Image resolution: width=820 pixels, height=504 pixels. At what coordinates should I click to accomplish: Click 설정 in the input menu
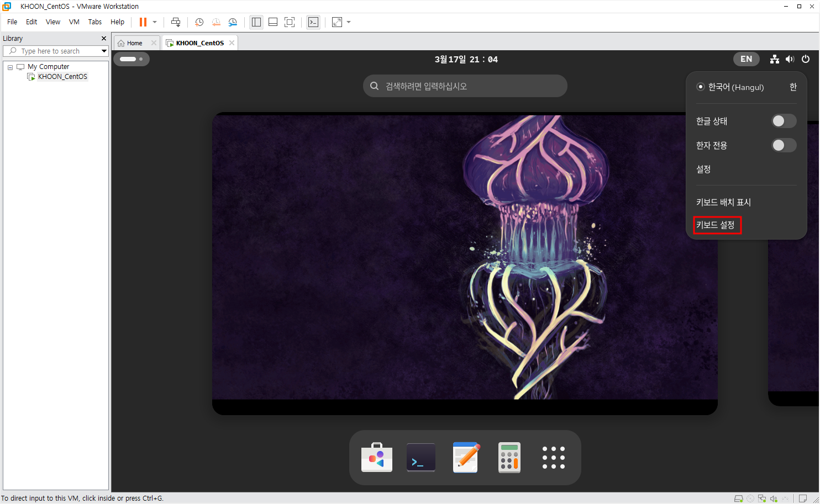click(x=703, y=169)
